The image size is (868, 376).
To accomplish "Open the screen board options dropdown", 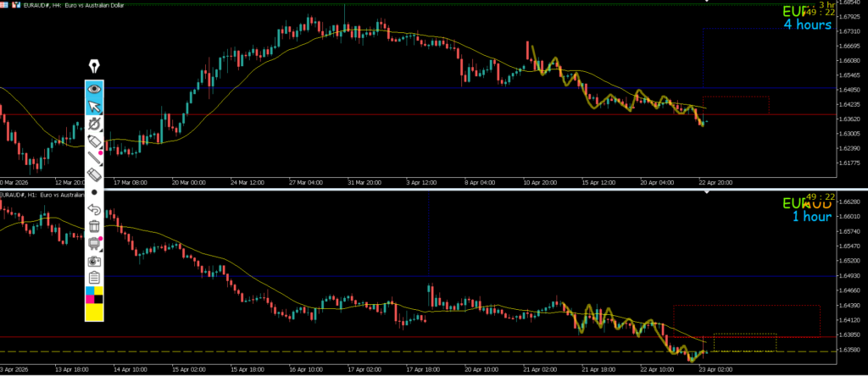I will click(x=94, y=244).
